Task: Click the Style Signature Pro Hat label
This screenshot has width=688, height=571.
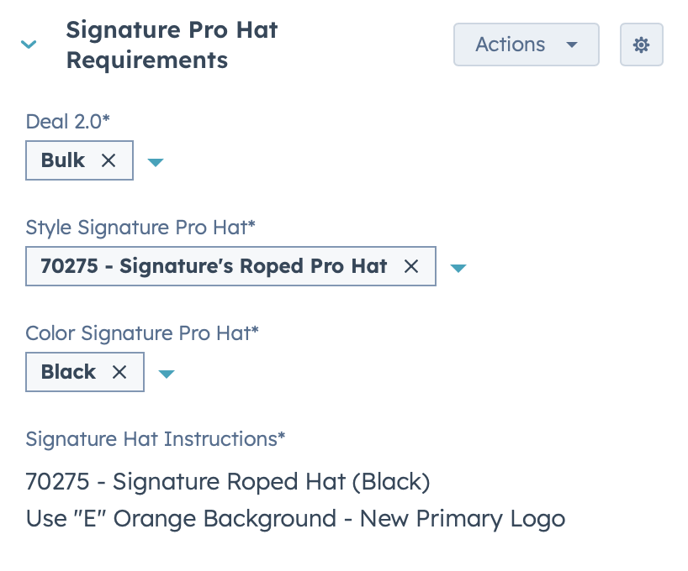Action: coord(140,227)
